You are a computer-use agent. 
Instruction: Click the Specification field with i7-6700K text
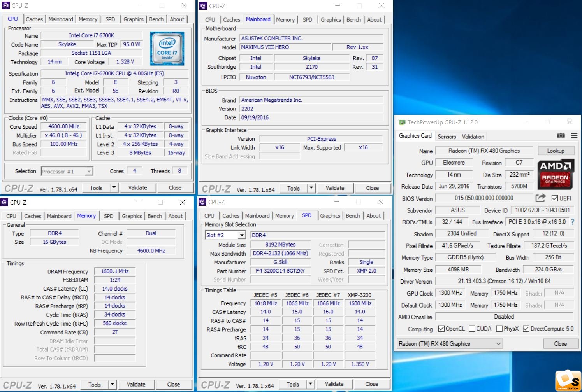pyautogui.click(x=114, y=73)
